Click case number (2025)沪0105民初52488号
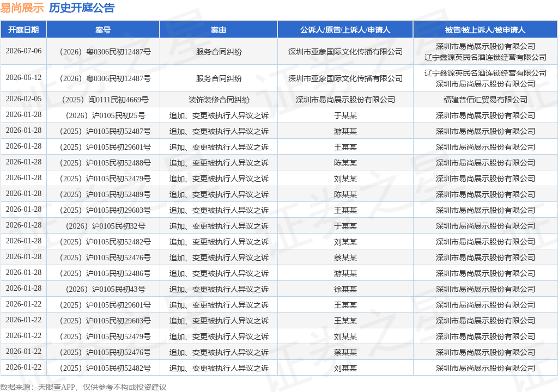The height and width of the screenshot is (392, 558). pyautogui.click(x=105, y=163)
